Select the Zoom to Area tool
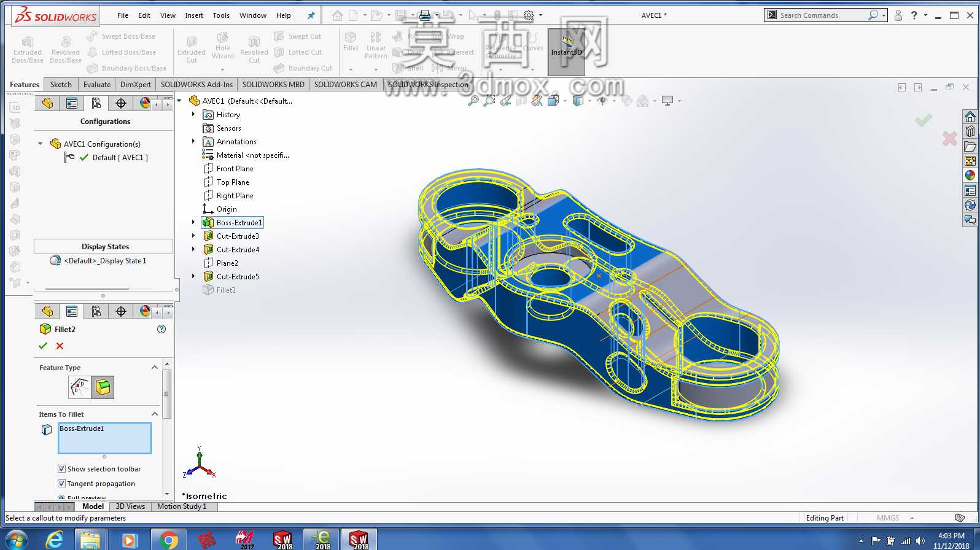 point(489,101)
